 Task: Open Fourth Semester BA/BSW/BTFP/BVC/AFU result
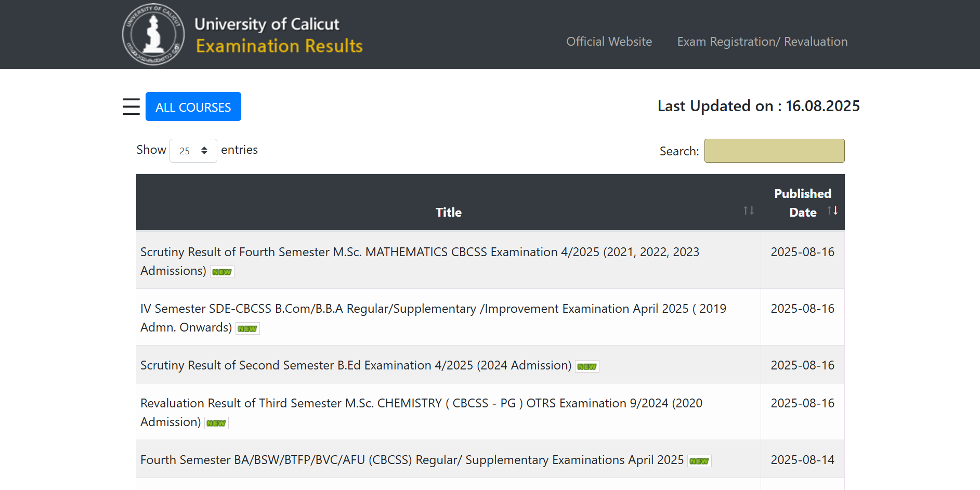(x=412, y=460)
